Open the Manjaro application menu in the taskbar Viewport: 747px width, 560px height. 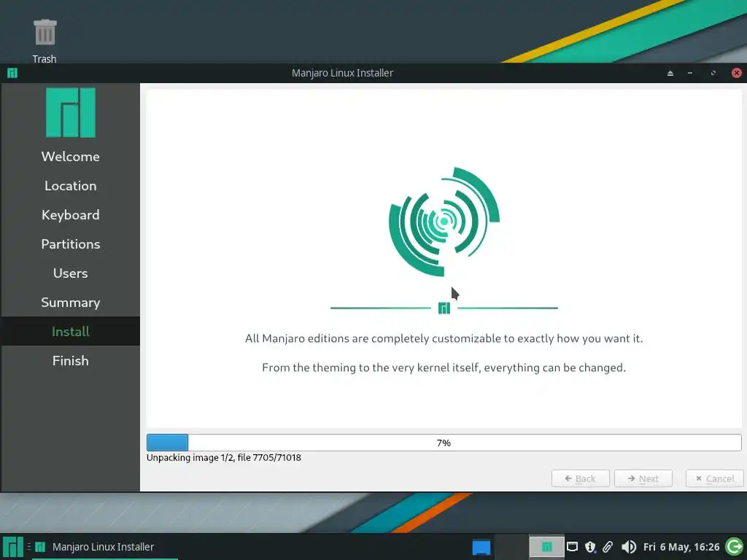pos(13,547)
